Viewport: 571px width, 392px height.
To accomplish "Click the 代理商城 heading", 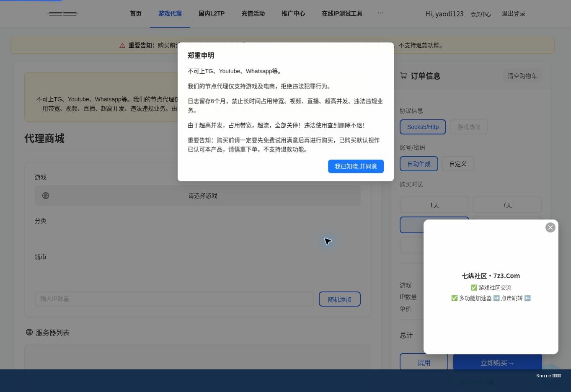I will pos(44,139).
